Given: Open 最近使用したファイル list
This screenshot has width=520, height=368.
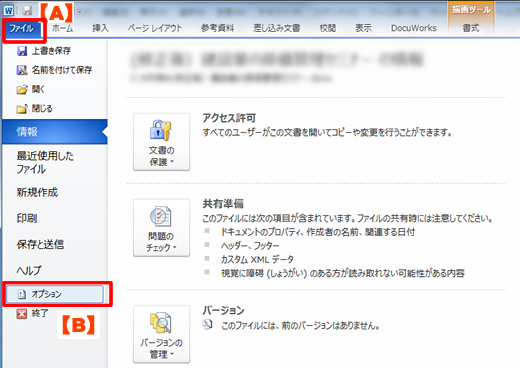Looking at the screenshot, I should click(45, 162).
